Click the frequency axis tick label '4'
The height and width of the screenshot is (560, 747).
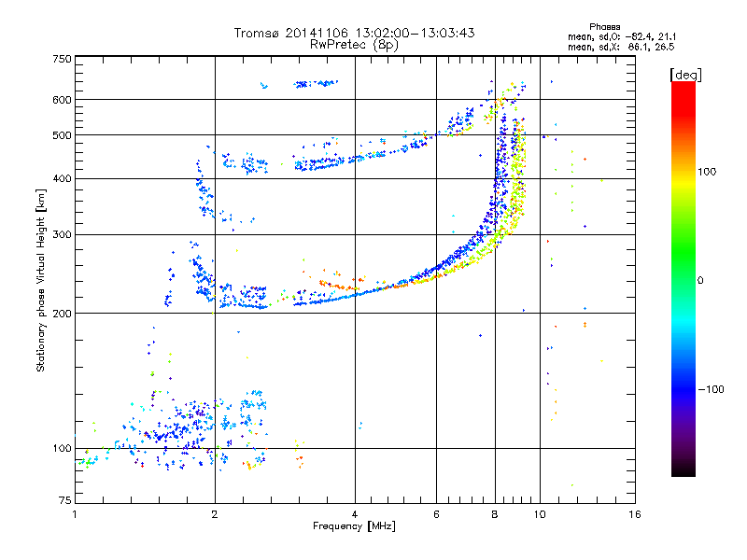tap(355, 514)
